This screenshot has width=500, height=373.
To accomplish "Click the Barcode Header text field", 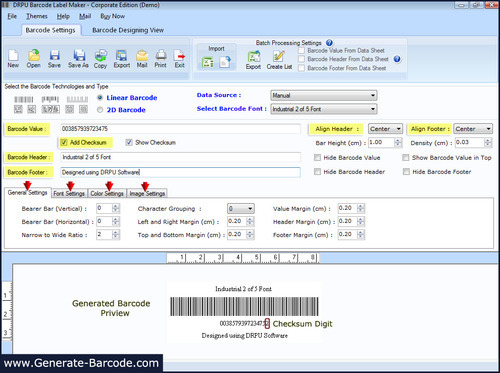I will pyautogui.click(x=180, y=157).
